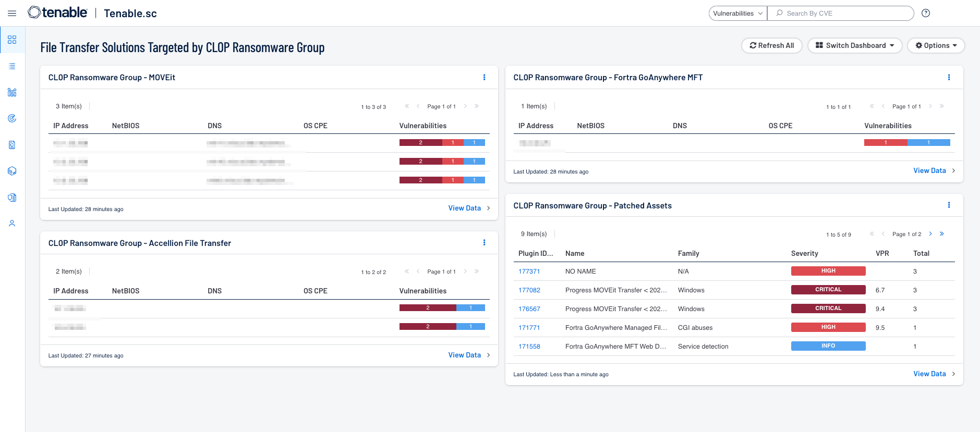Click 'CLOP Ransomware Group - MOVEit' widget title
This screenshot has height=432, width=980.
point(112,77)
